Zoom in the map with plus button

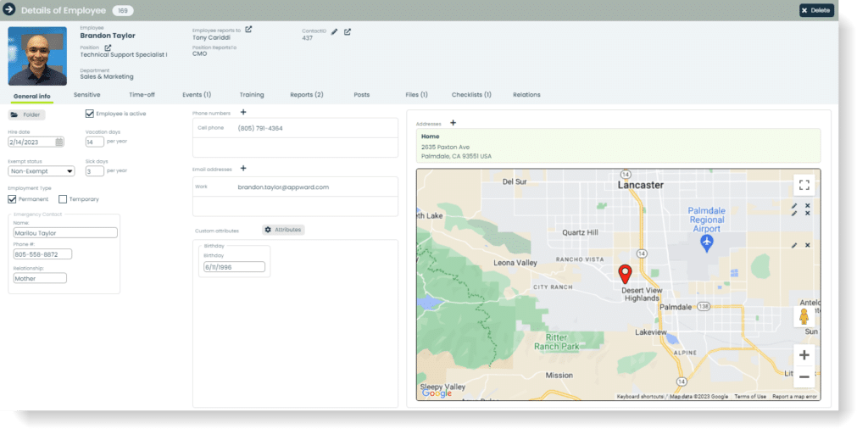[804, 354]
